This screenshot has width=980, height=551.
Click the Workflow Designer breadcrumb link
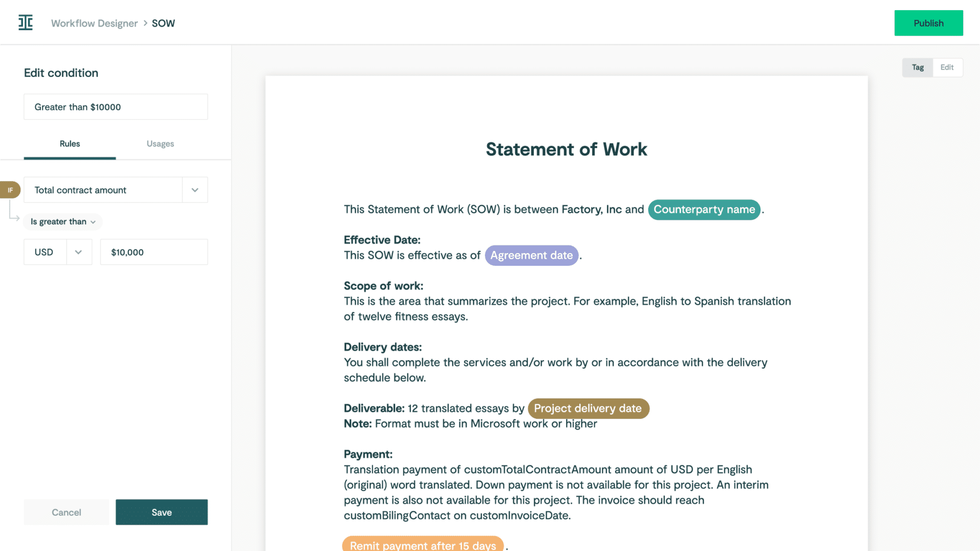click(94, 22)
